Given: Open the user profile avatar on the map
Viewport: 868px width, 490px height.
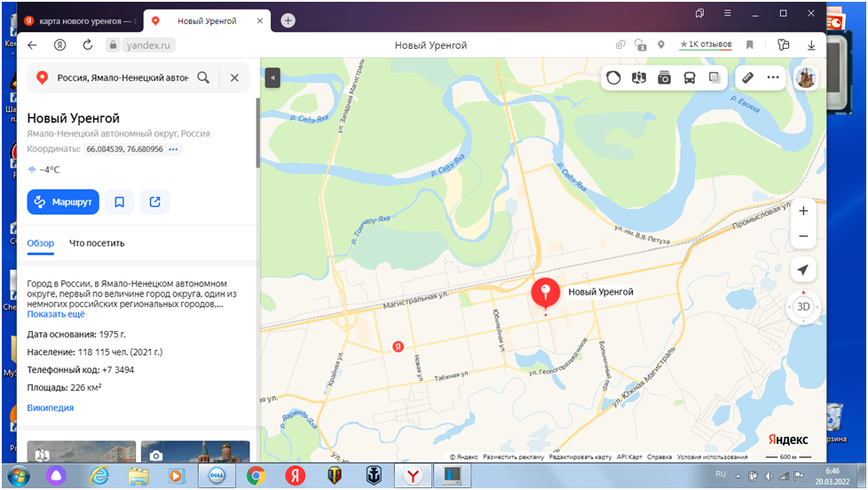Looking at the screenshot, I should click(x=806, y=77).
